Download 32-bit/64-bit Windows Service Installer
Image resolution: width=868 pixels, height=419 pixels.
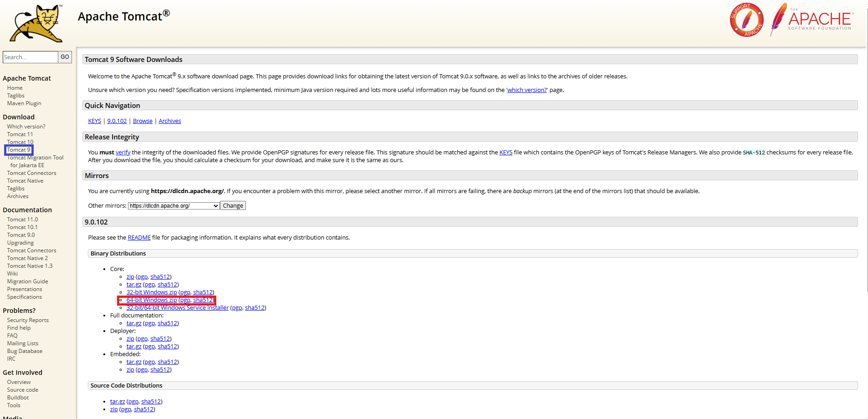point(178,308)
